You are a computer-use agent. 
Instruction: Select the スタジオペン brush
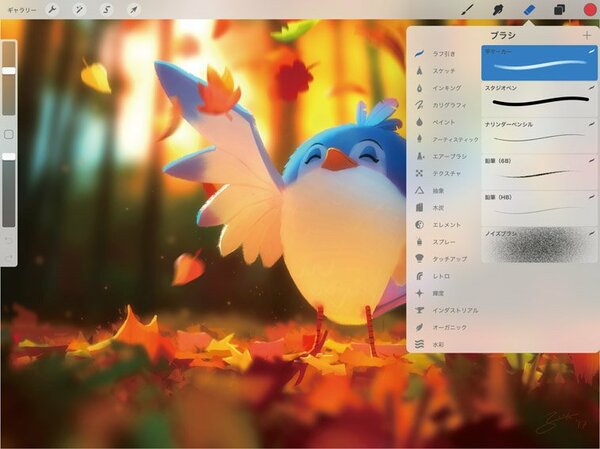(x=540, y=100)
